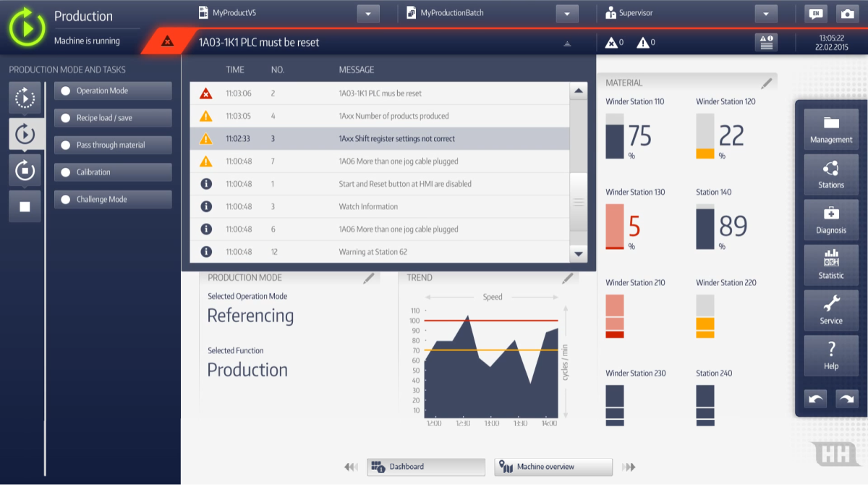Switch to the Dashboard tab

(426, 467)
